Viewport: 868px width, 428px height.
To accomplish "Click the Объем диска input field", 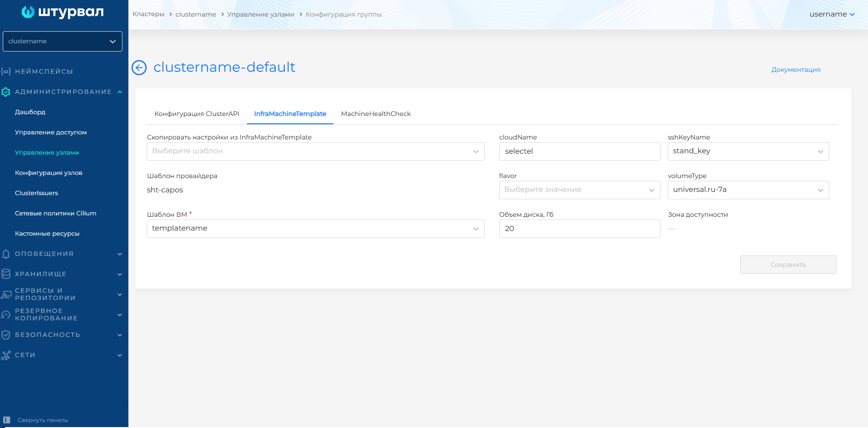I will tap(579, 229).
